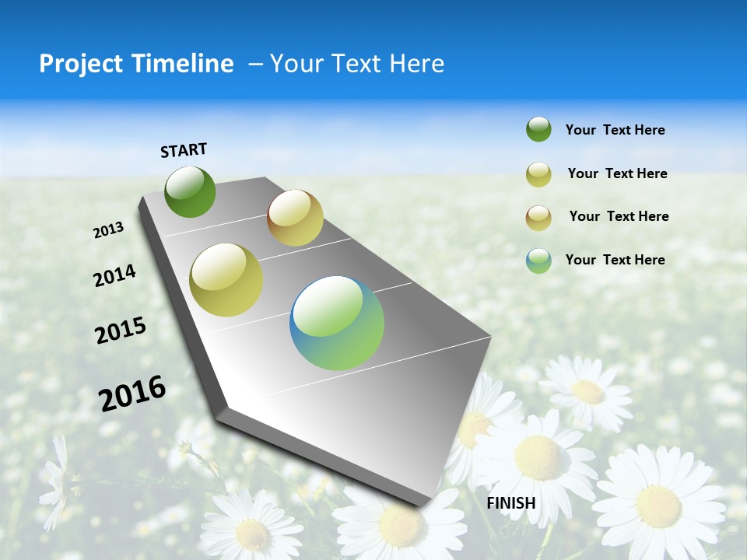Select the 2013 year label
747x560 pixels.
click(x=109, y=229)
